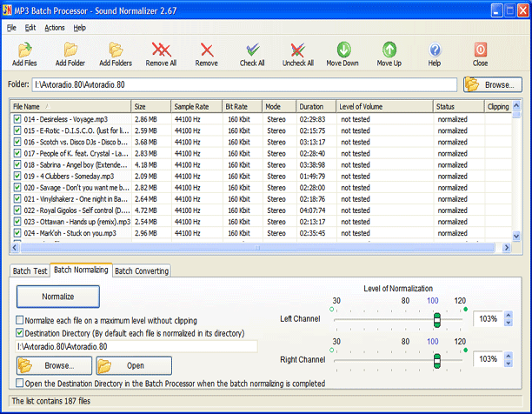Increase Left Channel percentage with up arrow

click(x=509, y=315)
